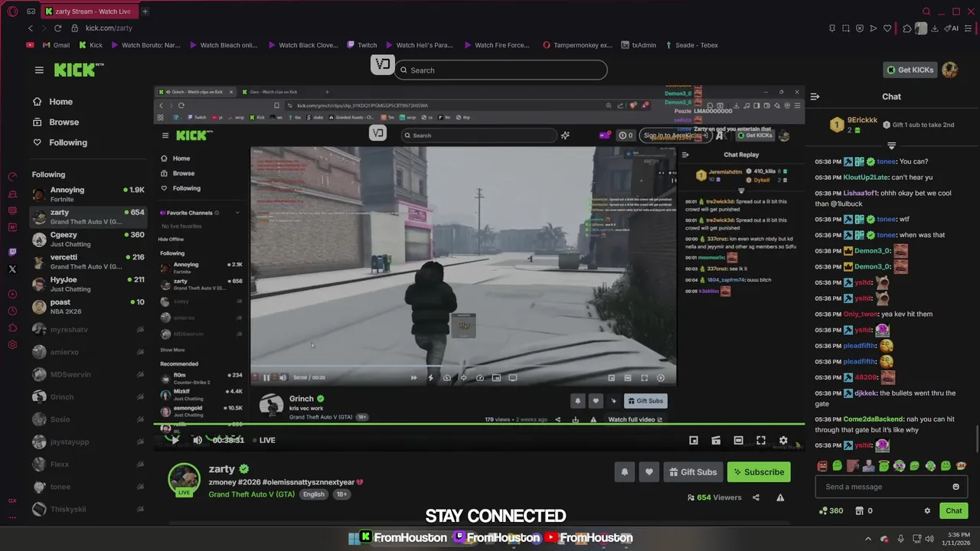Screen dimensions: 980x551
Task: Open txAdmin bookmark
Action: click(639, 45)
